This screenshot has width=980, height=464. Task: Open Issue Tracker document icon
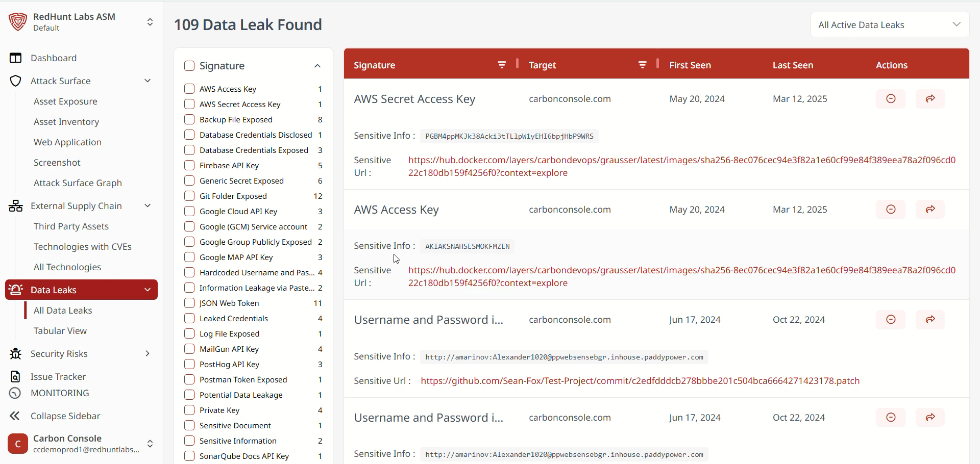16,377
